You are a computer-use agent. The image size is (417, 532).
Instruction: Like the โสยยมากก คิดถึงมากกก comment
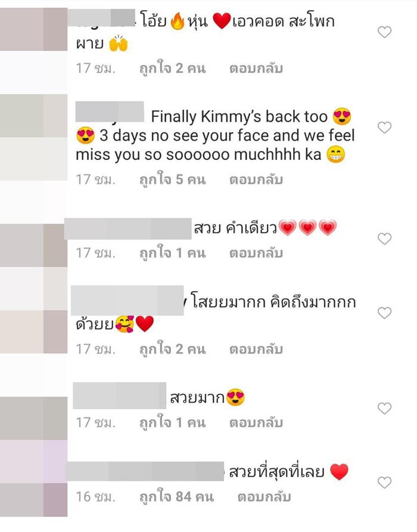[384, 313]
